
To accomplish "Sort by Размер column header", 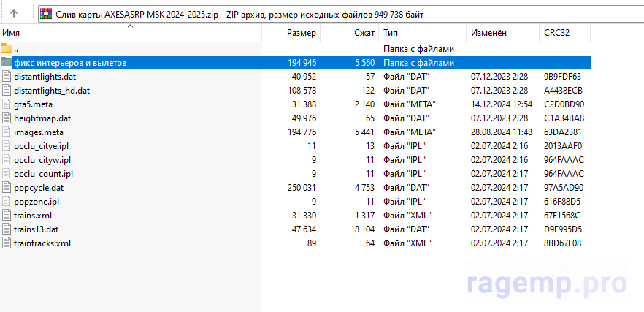I will (301, 34).
